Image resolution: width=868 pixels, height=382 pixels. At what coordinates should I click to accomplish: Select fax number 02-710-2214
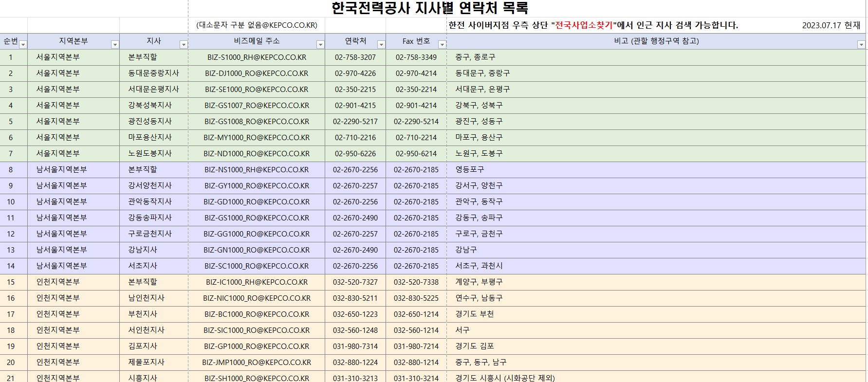416,138
